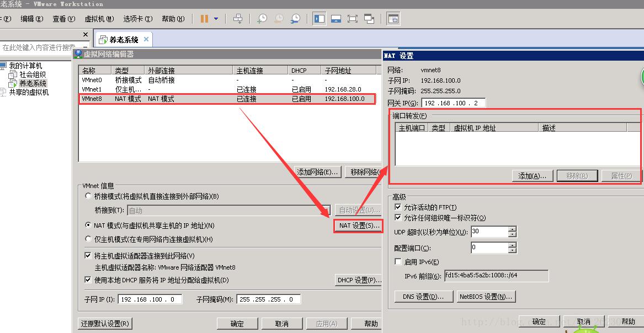Open the dropdown arrow beside the pause icon
This screenshot has height=333, width=644.
[216, 19]
